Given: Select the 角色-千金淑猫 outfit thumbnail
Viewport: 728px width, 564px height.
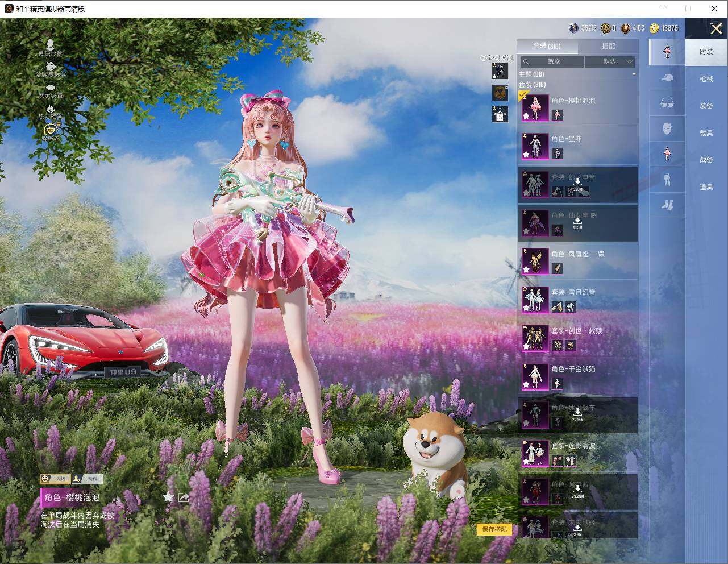Looking at the screenshot, I should pos(535,376).
